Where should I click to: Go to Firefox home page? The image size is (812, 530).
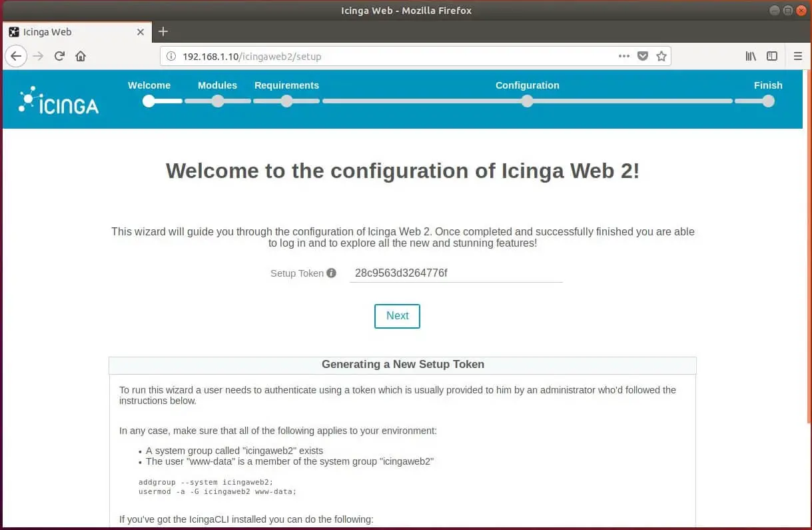point(81,57)
